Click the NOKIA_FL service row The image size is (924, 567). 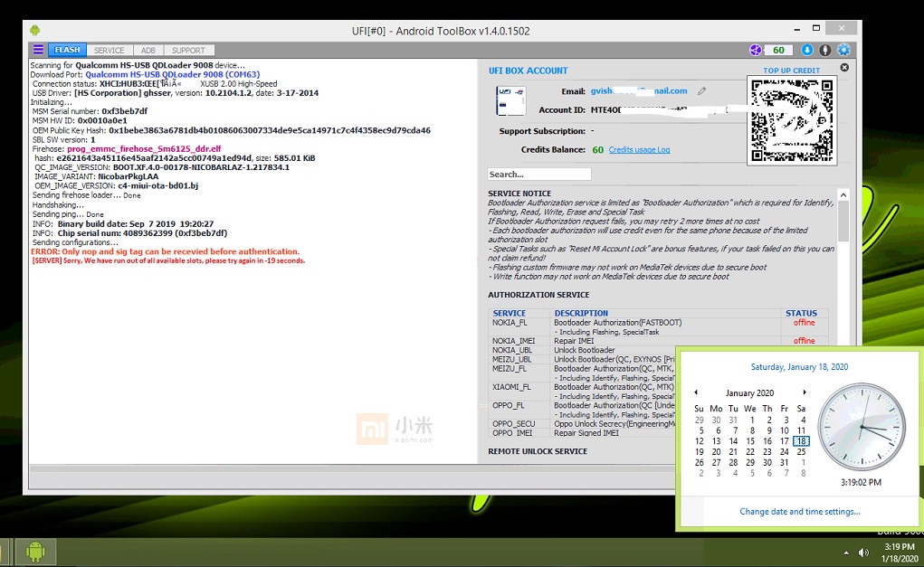(658, 326)
